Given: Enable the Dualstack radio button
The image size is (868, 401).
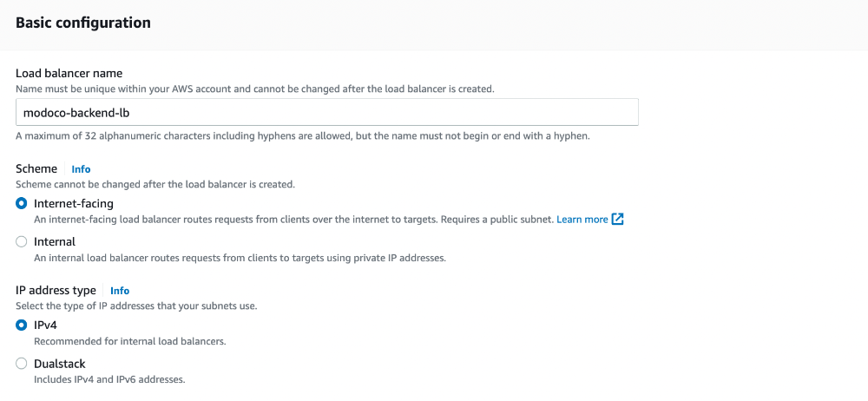Looking at the screenshot, I should (x=21, y=364).
